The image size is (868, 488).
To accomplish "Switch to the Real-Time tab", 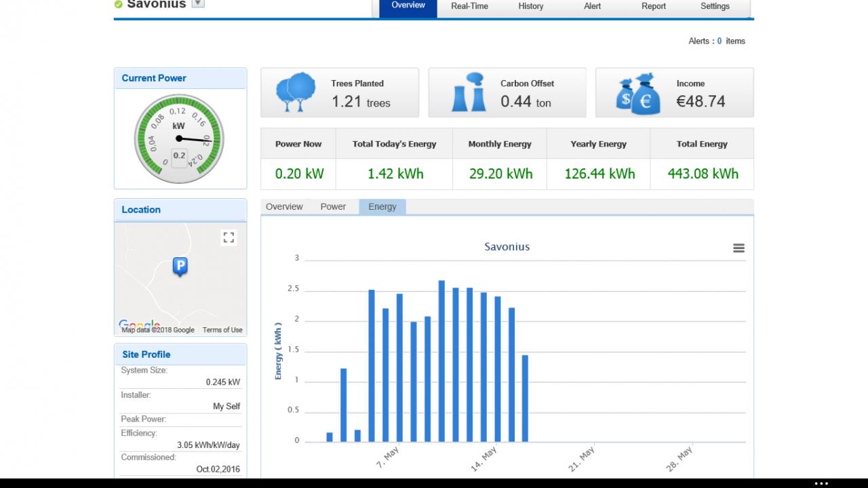I will [x=469, y=6].
